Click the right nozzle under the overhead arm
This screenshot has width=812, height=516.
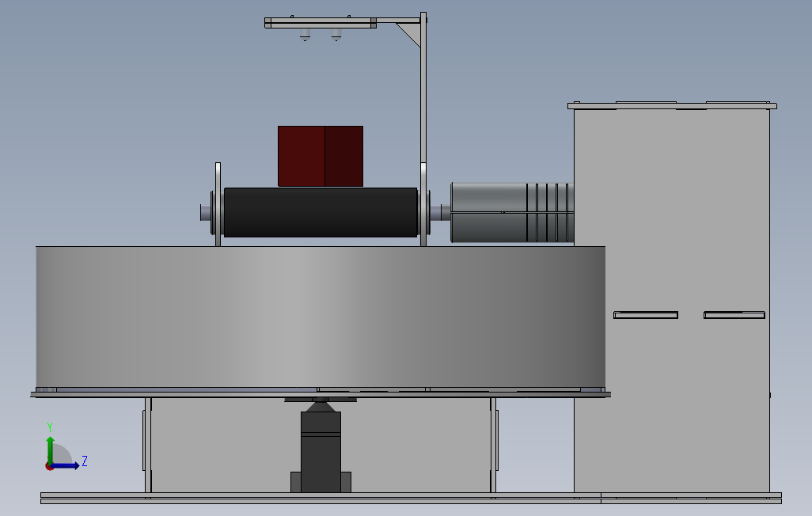coord(336,34)
